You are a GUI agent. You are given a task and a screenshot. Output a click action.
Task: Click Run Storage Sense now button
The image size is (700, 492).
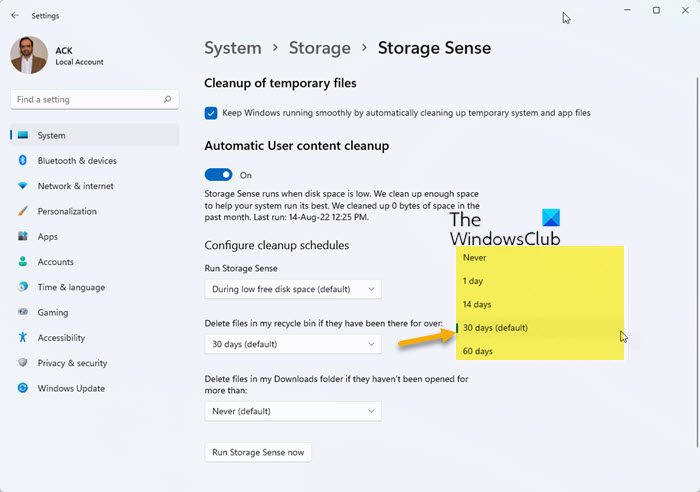click(258, 452)
